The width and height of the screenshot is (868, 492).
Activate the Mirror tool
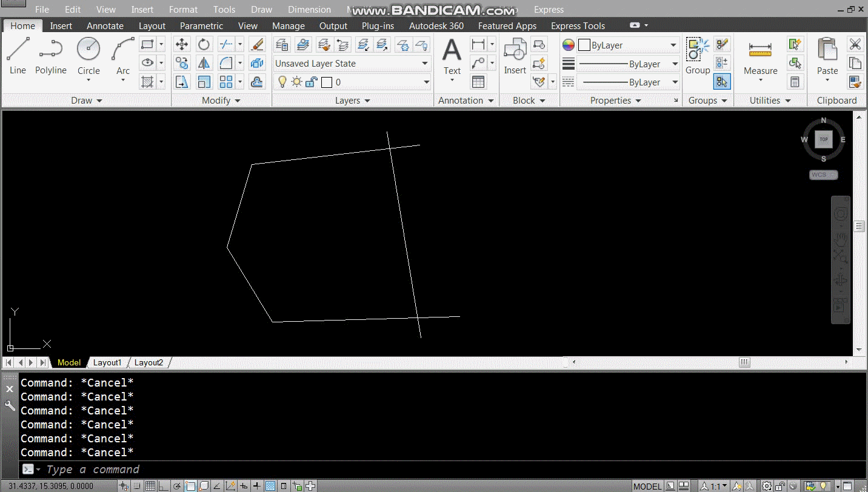coord(204,63)
